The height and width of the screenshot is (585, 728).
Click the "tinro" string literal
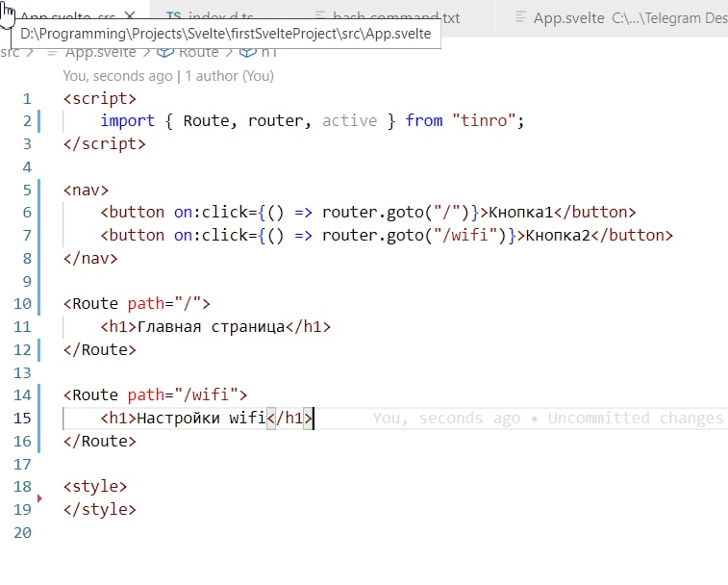pyautogui.click(x=484, y=121)
